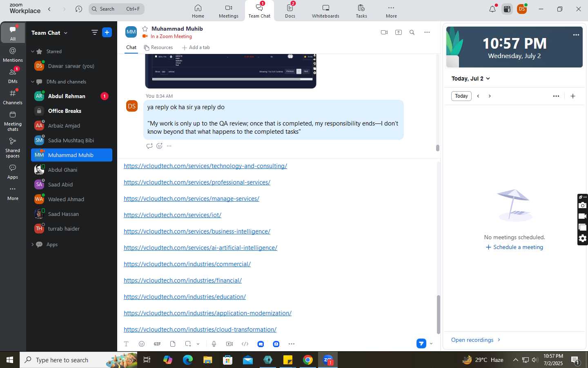Open the GIF picker

pos(157,344)
